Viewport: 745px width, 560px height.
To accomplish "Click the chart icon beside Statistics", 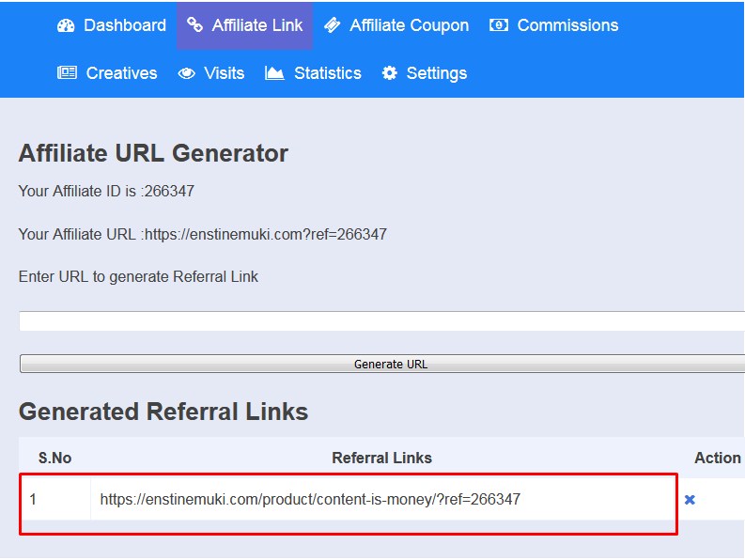I will (x=274, y=72).
